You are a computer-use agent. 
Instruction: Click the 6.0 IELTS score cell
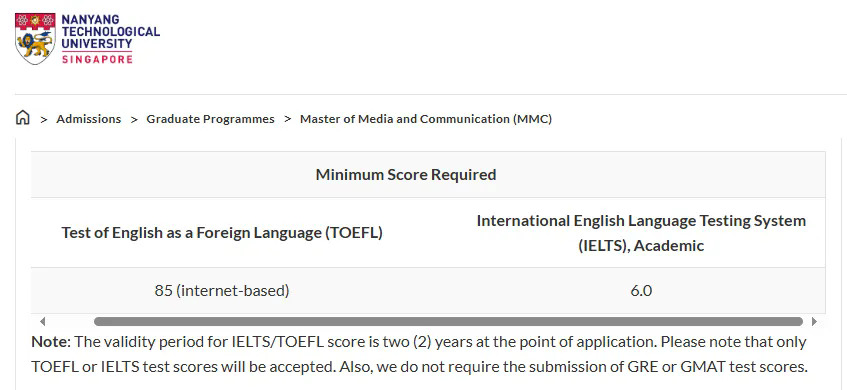coord(641,291)
